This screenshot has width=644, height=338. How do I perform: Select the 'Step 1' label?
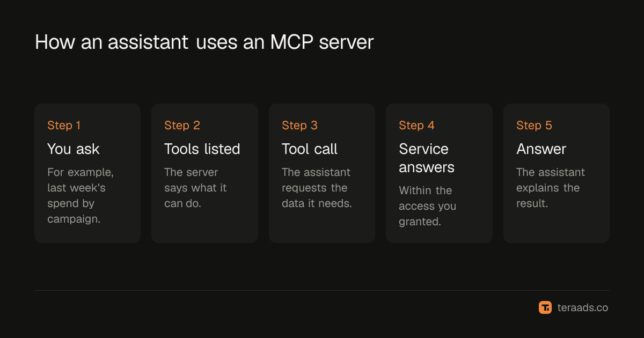click(x=64, y=126)
